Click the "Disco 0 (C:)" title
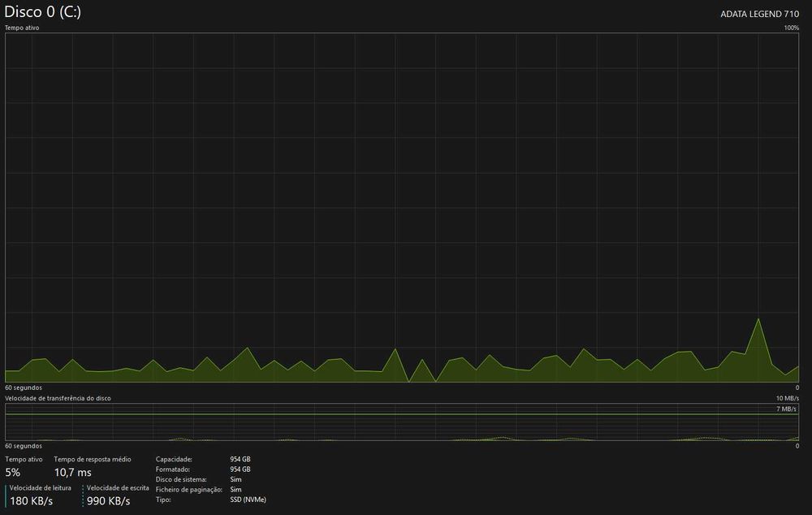The width and height of the screenshot is (812, 515). click(x=42, y=12)
